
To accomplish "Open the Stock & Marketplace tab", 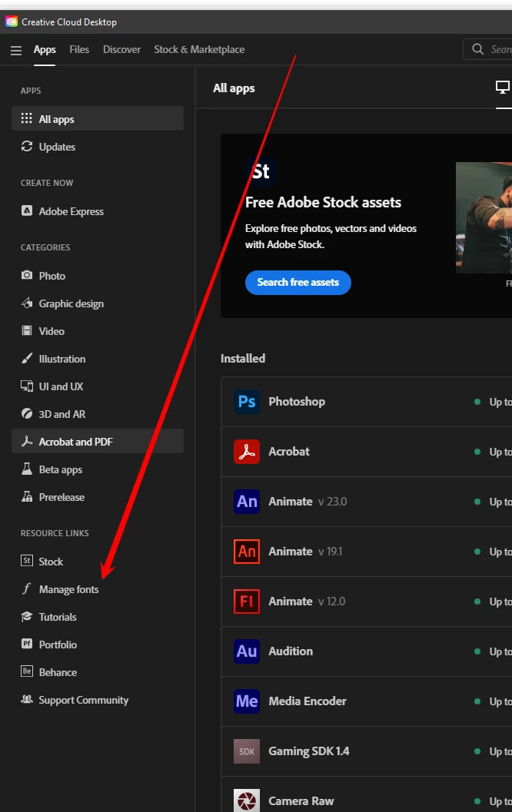I will 199,50.
